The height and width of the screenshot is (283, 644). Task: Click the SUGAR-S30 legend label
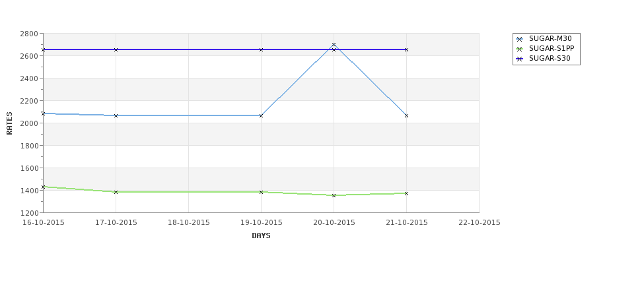[x=550, y=59]
